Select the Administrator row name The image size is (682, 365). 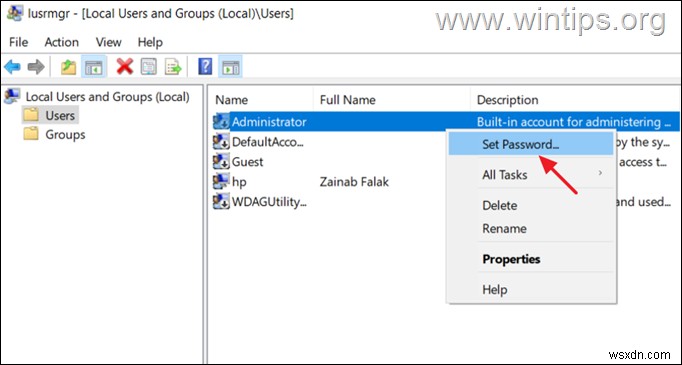(x=269, y=122)
